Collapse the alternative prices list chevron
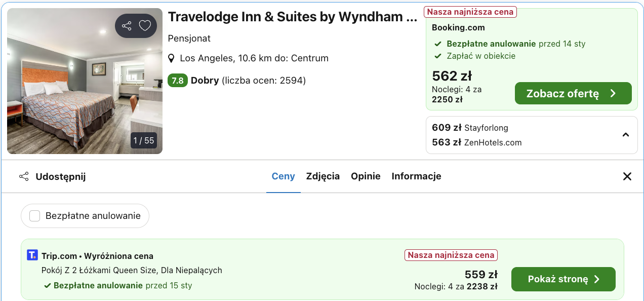 pos(626,135)
